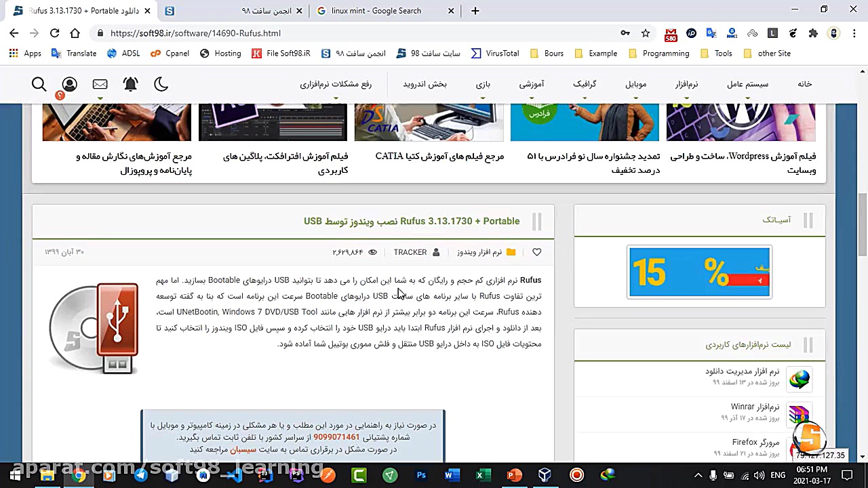Open the yellow folder icon next to نرم افزار ویندوز
The image size is (868, 488).
pyautogui.click(x=511, y=252)
